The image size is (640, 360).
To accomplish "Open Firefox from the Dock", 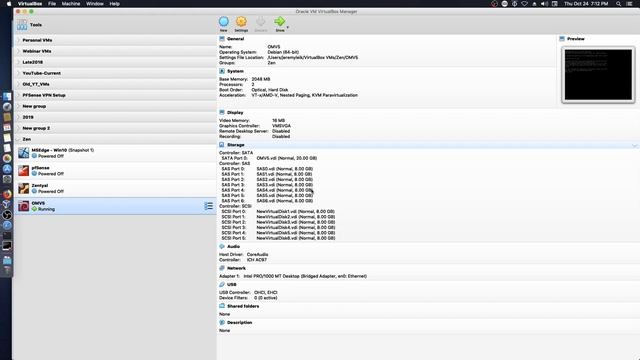I will click(x=7, y=194).
